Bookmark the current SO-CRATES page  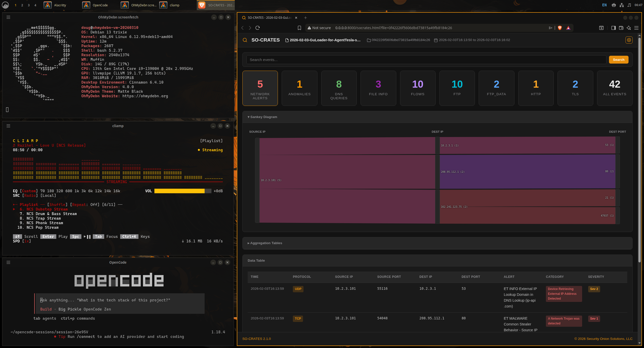(x=299, y=28)
